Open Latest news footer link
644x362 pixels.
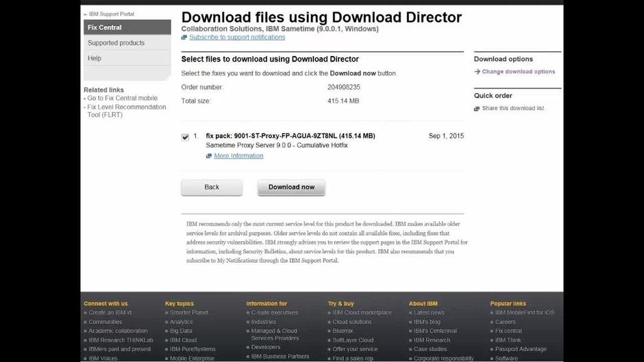point(429,313)
